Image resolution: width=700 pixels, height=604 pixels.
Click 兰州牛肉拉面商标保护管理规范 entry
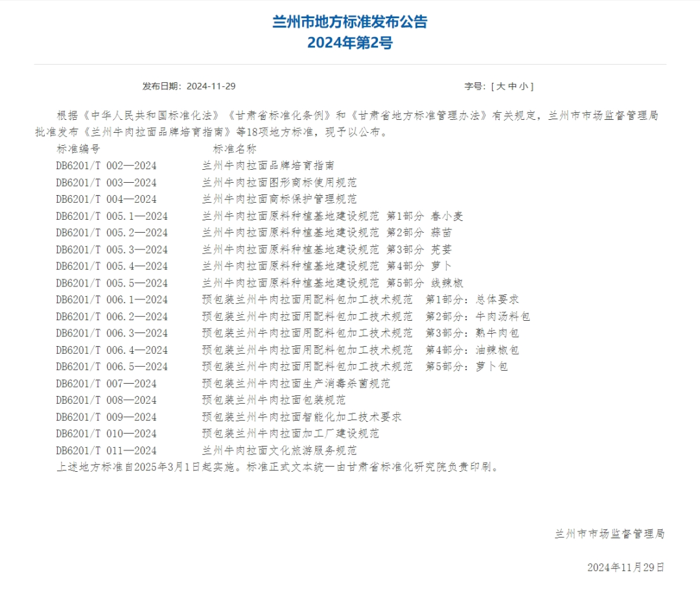(x=279, y=199)
